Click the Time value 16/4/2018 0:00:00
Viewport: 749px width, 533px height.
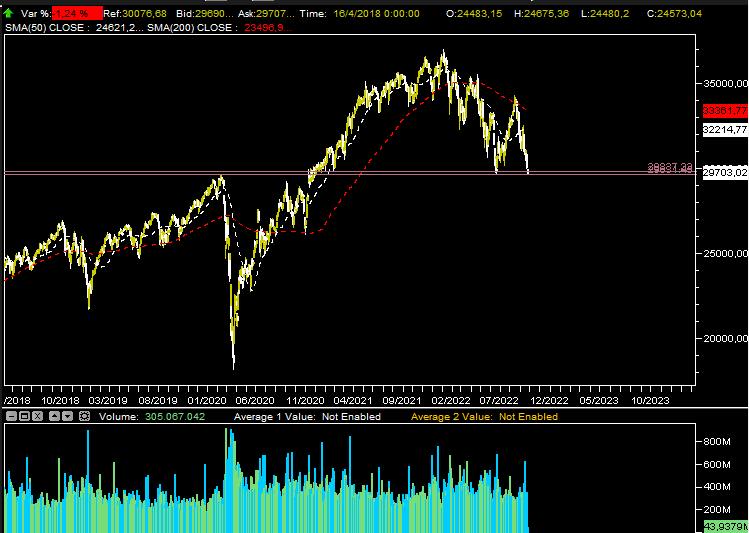pyautogui.click(x=376, y=14)
